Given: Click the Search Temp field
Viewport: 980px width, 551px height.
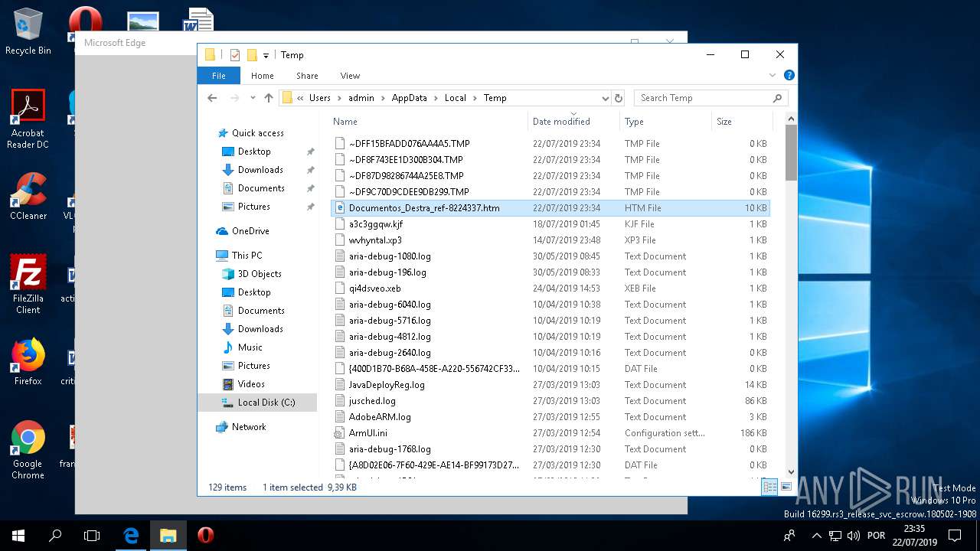Looking at the screenshot, I should click(710, 98).
